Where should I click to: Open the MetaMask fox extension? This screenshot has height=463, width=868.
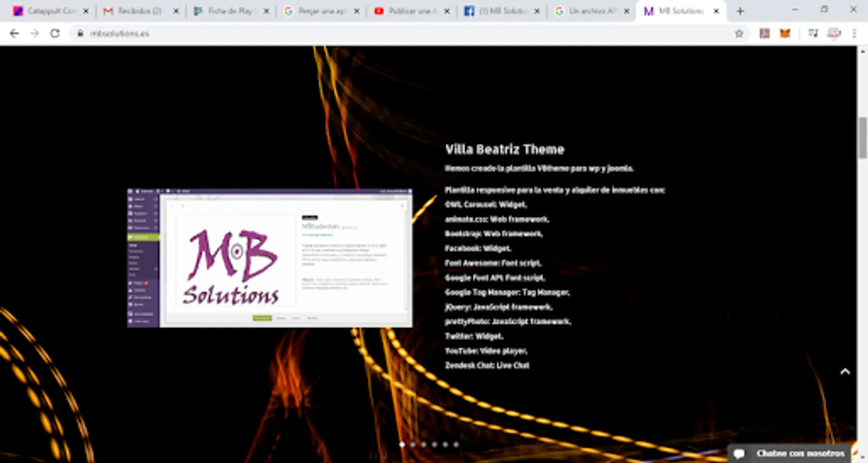coord(785,33)
